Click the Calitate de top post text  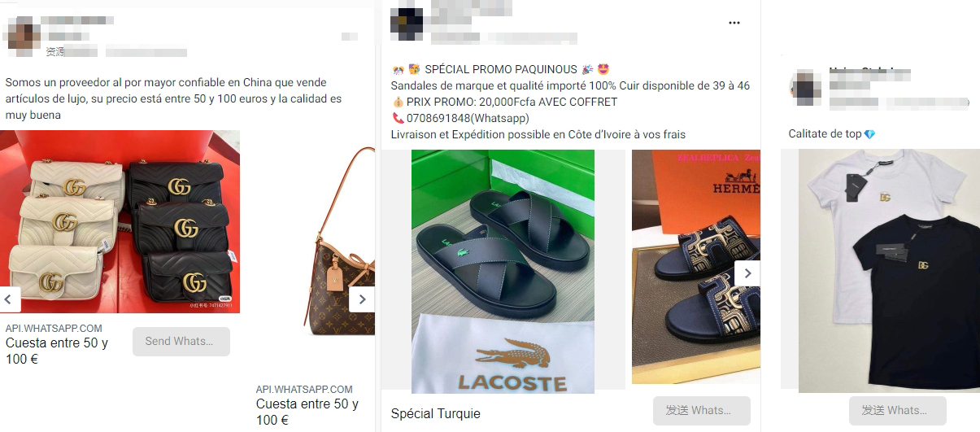(825, 133)
